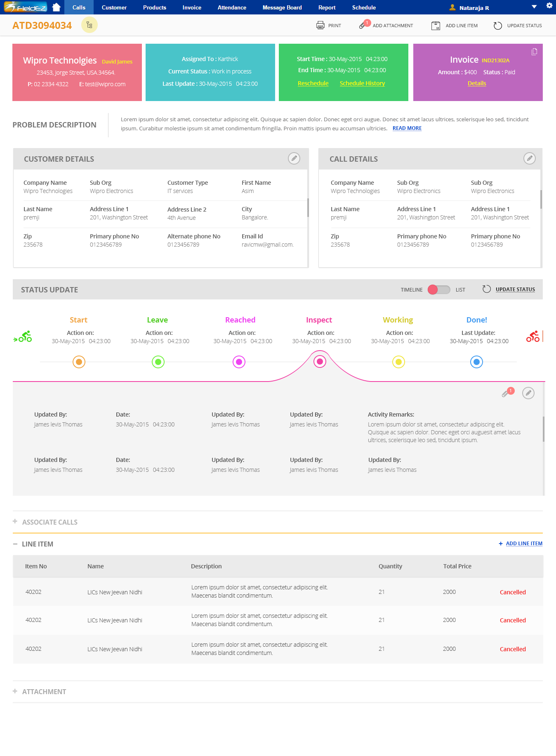556x756 pixels.
Task: Click the printer icon
Action: tap(320, 26)
